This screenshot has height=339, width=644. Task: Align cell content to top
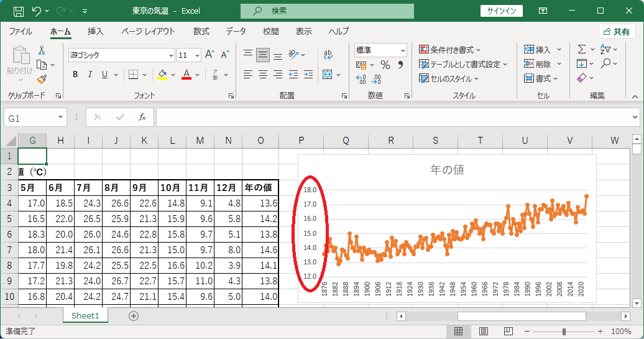tap(247, 54)
